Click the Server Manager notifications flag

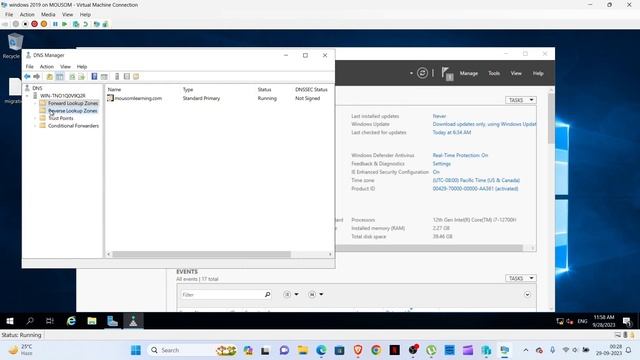pyautogui.click(x=447, y=74)
